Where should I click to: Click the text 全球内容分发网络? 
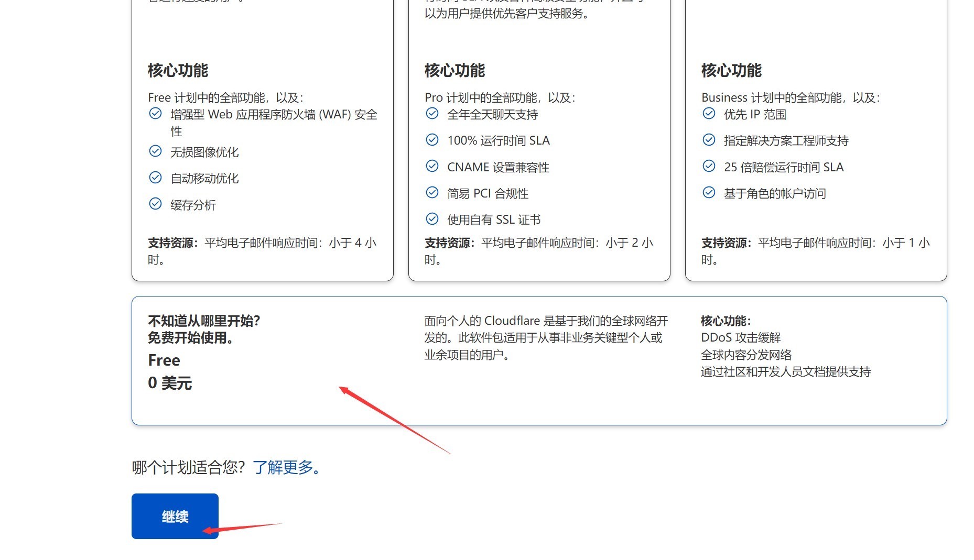[746, 355]
